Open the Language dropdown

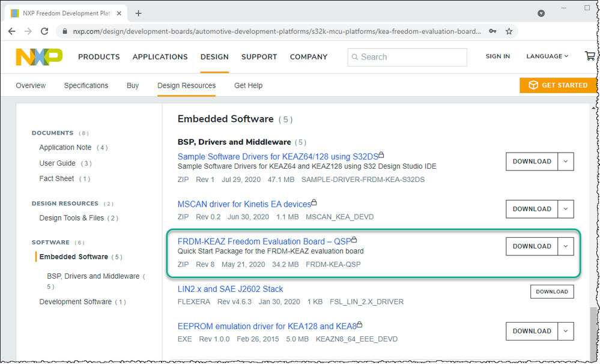[547, 56]
